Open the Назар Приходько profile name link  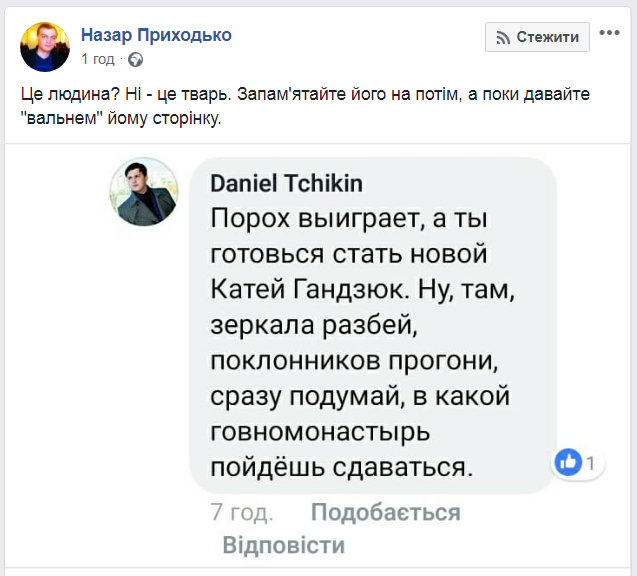[x=156, y=35]
